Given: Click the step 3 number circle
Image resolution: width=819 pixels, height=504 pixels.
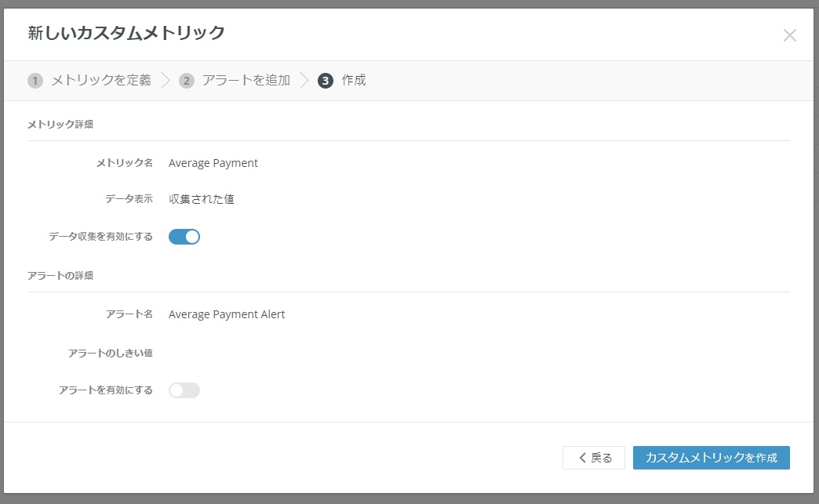Looking at the screenshot, I should (x=326, y=81).
